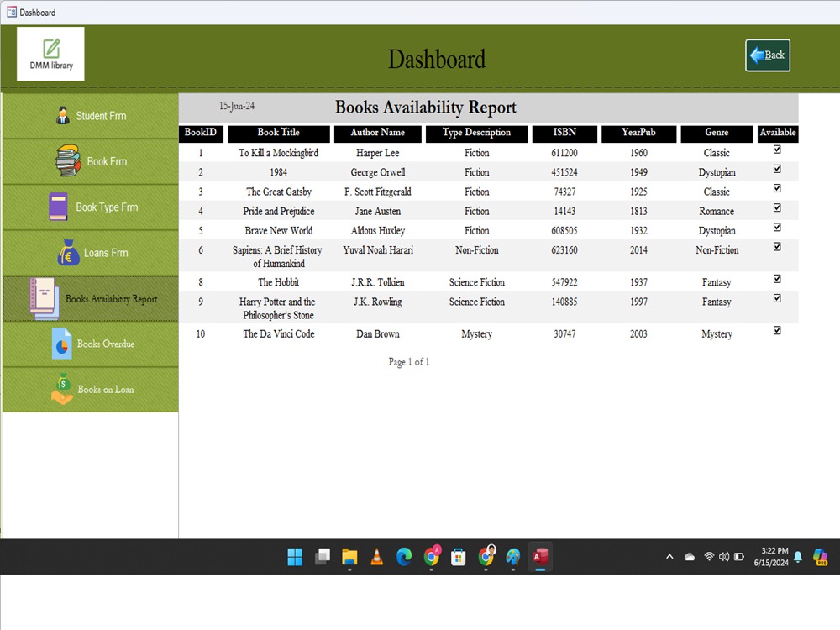
Task: Click the Dashboard window title icon
Action: 11,12
